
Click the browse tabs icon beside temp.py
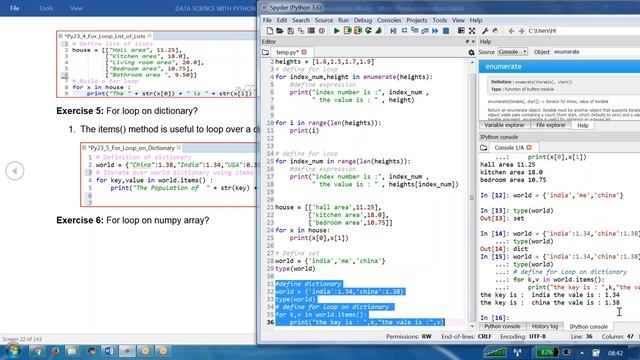point(265,52)
